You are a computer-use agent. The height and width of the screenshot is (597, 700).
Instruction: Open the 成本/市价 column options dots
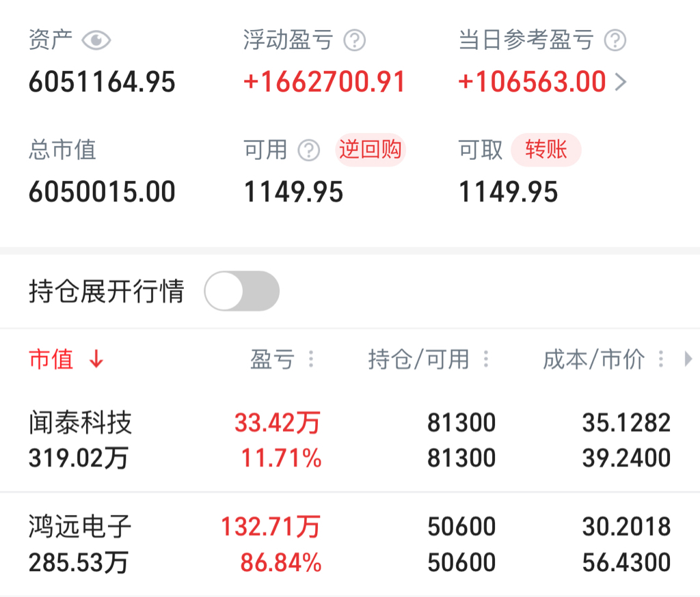coord(661,359)
